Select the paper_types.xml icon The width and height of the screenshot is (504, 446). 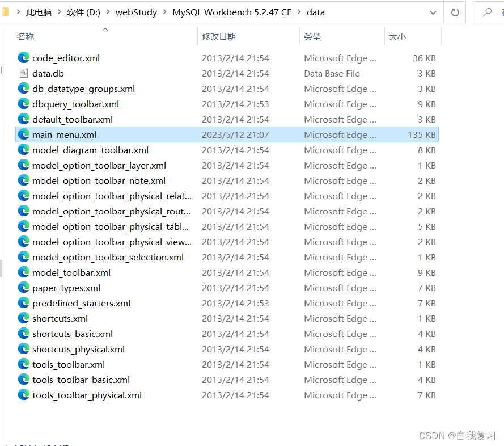coord(23,288)
